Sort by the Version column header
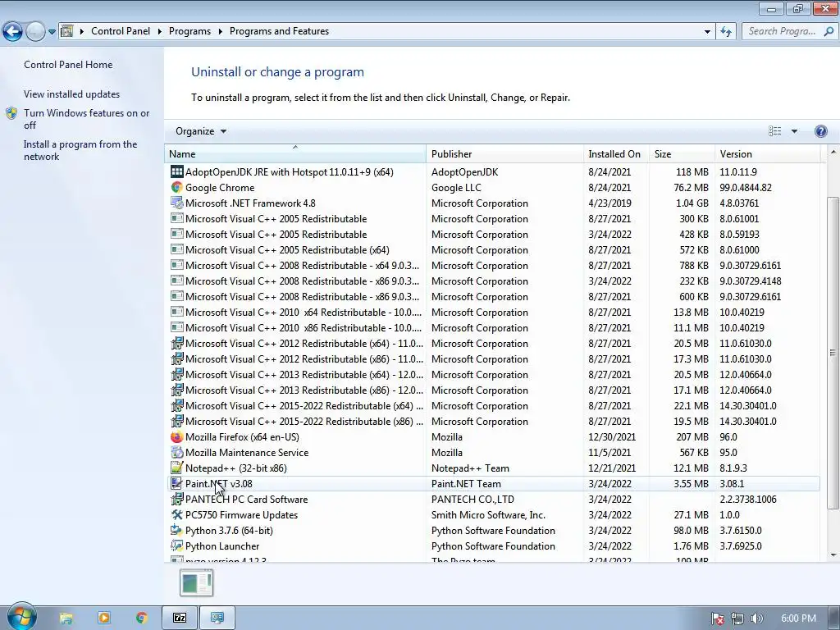This screenshot has height=630, width=840. click(x=767, y=153)
